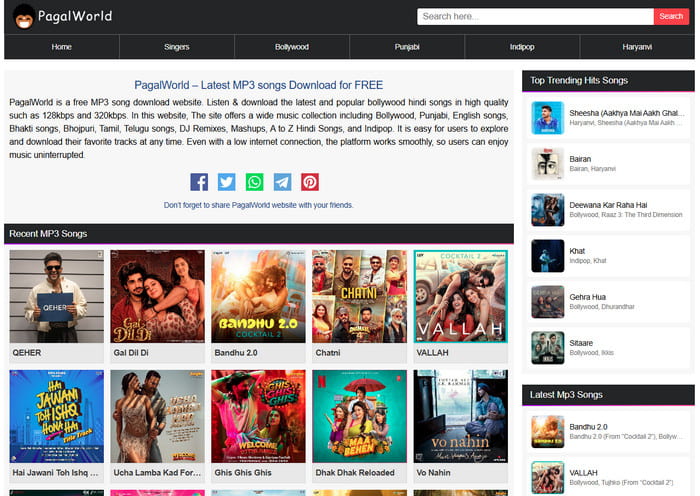Image resolution: width=700 pixels, height=496 pixels.
Task: Open Ucha Lamba Kad cover image
Action: pyautogui.click(x=158, y=416)
